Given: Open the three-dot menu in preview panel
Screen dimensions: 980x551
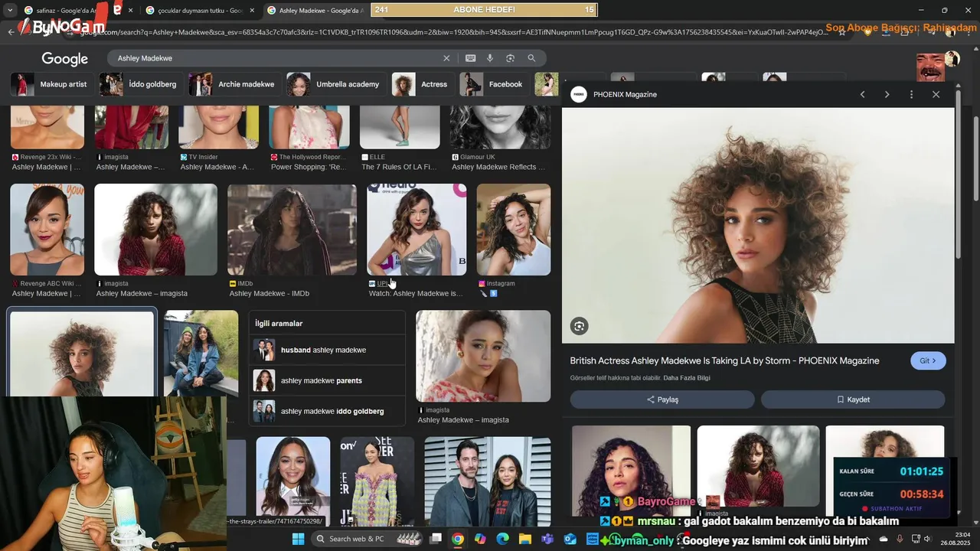Looking at the screenshot, I should 911,94.
